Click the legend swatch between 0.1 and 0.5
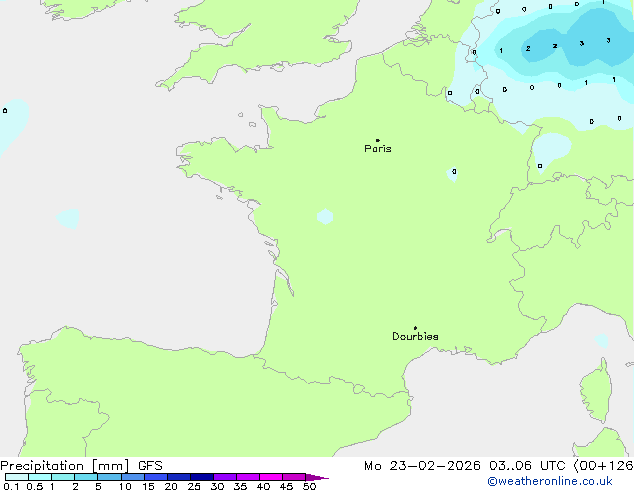 pyautogui.click(x=17, y=477)
